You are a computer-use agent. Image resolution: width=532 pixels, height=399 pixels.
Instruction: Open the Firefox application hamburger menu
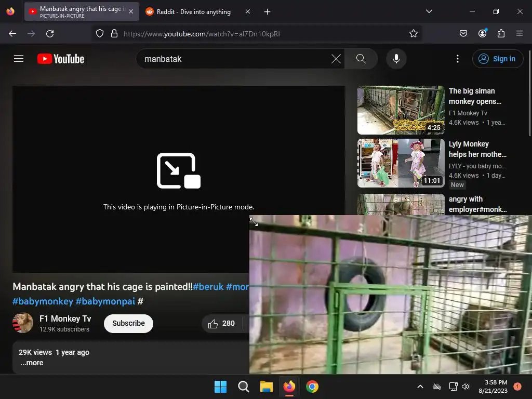(x=520, y=33)
